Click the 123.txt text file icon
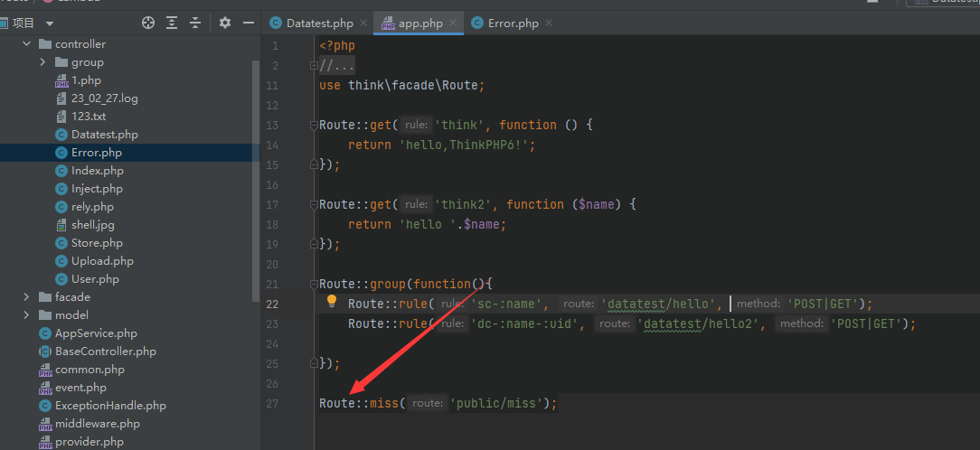This screenshot has height=450, width=980. [x=61, y=117]
